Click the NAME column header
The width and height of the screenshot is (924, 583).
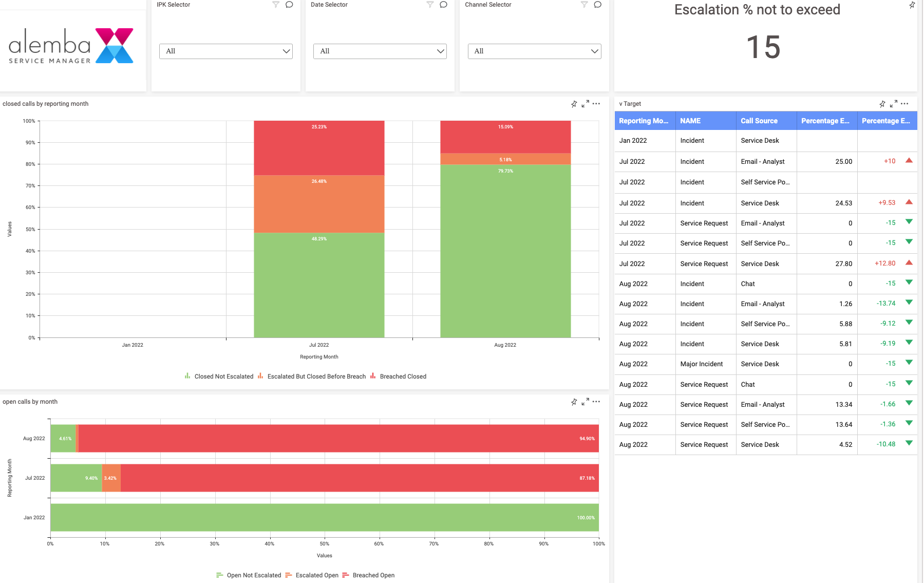pos(690,121)
